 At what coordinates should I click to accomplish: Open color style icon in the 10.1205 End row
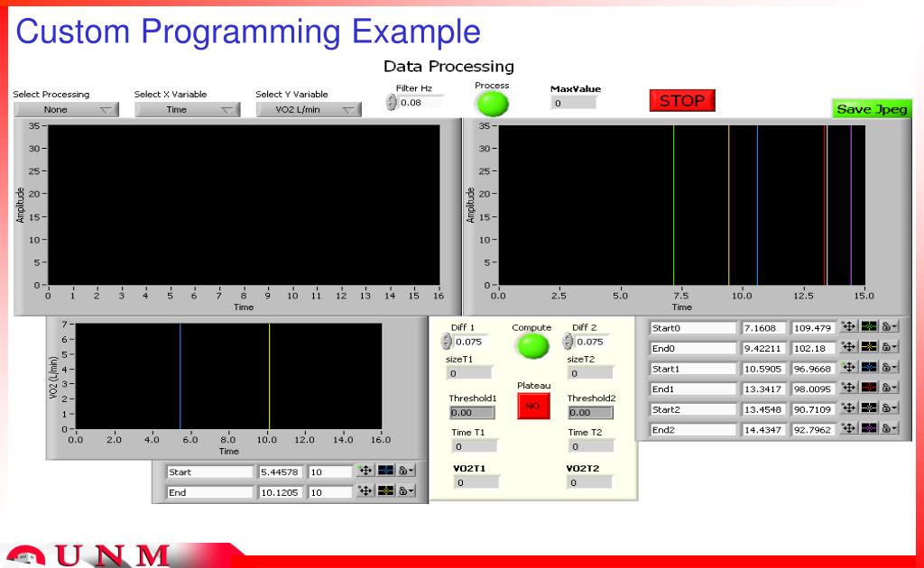coord(385,490)
